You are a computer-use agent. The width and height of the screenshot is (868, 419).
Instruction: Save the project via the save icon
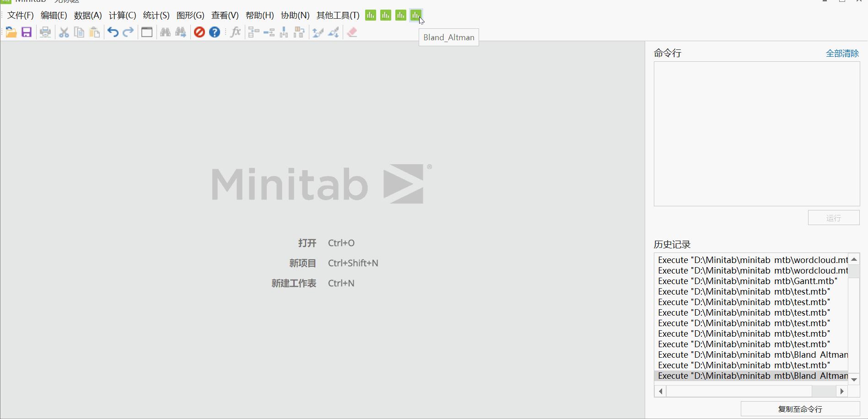pyautogui.click(x=26, y=32)
